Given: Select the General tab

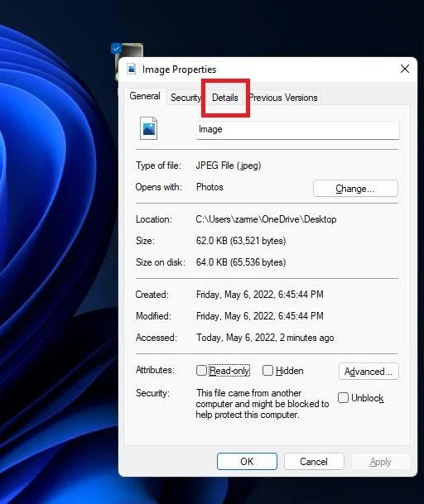Looking at the screenshot, I should tap(145, 96).
